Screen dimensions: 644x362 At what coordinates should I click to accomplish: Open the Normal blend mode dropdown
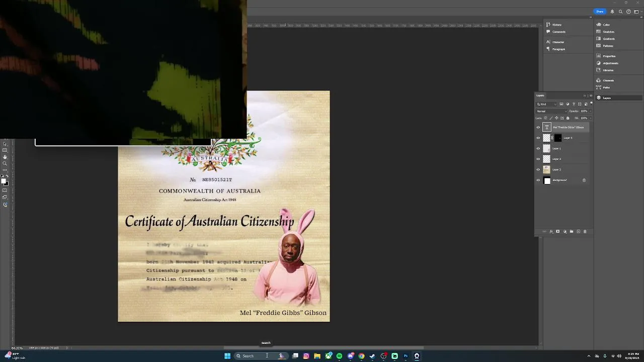(551, 111)
